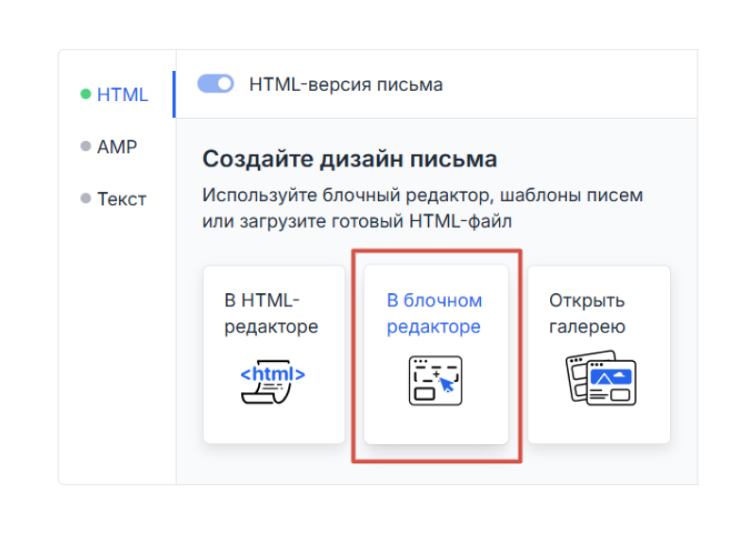
Task: Click the gray status dot beside Текст
Action: tap(86, 198)
